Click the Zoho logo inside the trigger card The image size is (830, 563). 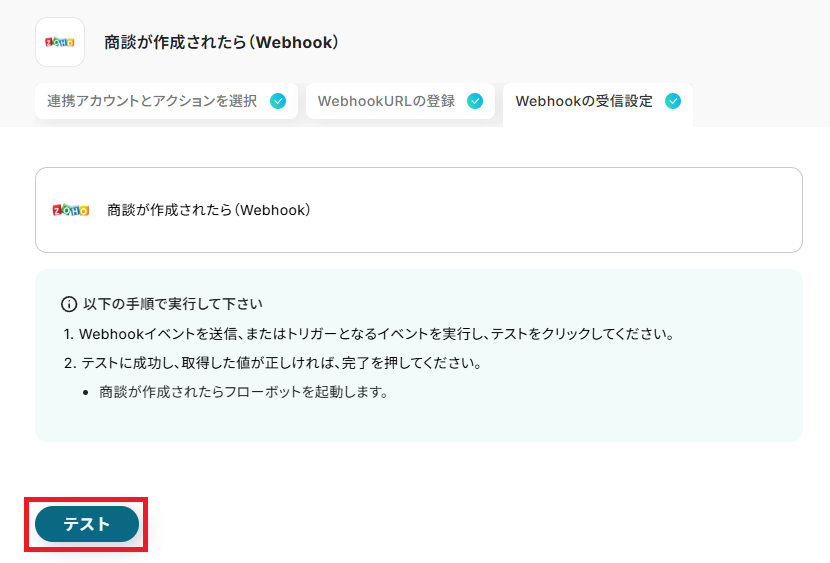pyautogui.click(x=70, y=210)
